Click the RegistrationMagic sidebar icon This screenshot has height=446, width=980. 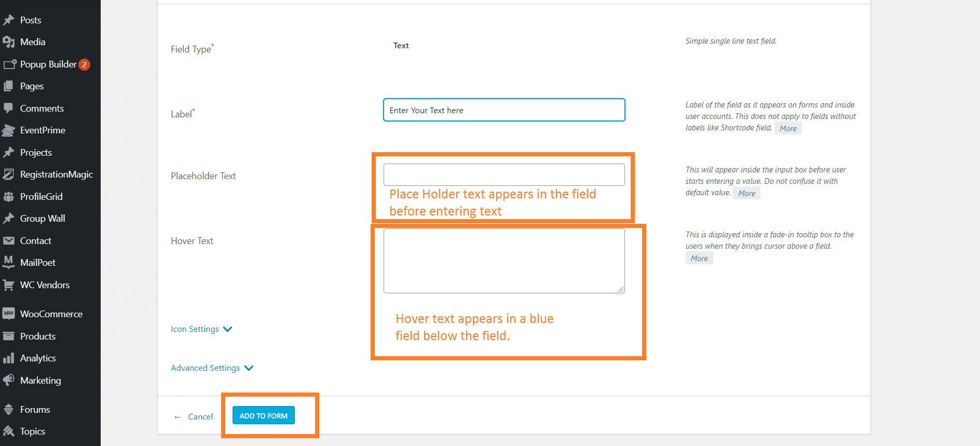point(8,174)
